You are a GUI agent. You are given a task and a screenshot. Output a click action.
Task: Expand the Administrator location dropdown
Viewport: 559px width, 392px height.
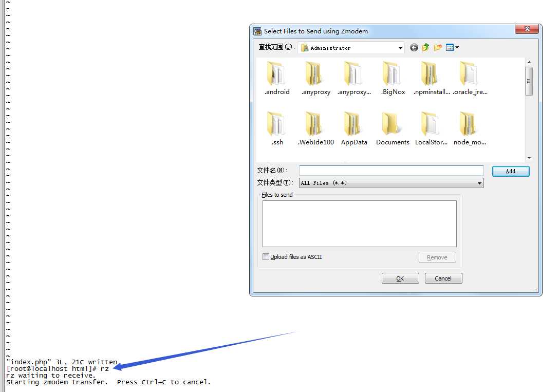pyautogui.click(x=400, y=48)
